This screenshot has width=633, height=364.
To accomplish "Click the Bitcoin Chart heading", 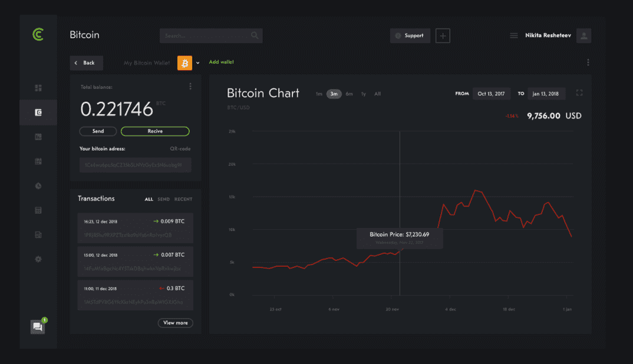I will click(x=263, y=93).
